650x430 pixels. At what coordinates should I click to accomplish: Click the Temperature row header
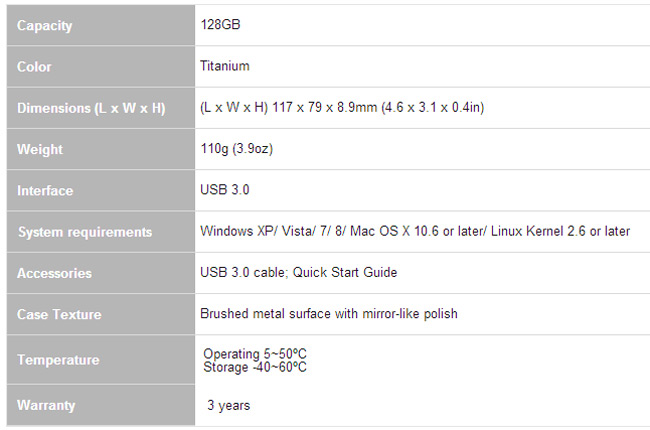pos(58,360)
